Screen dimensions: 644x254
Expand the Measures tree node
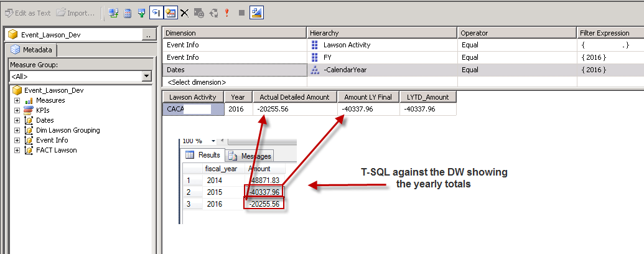point(17,100)
